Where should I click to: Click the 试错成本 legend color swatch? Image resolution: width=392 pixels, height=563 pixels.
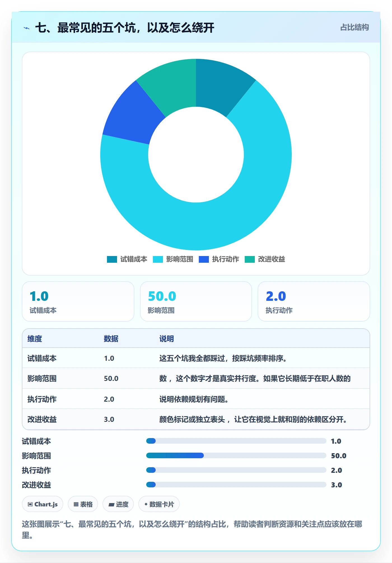coord(112,259)
